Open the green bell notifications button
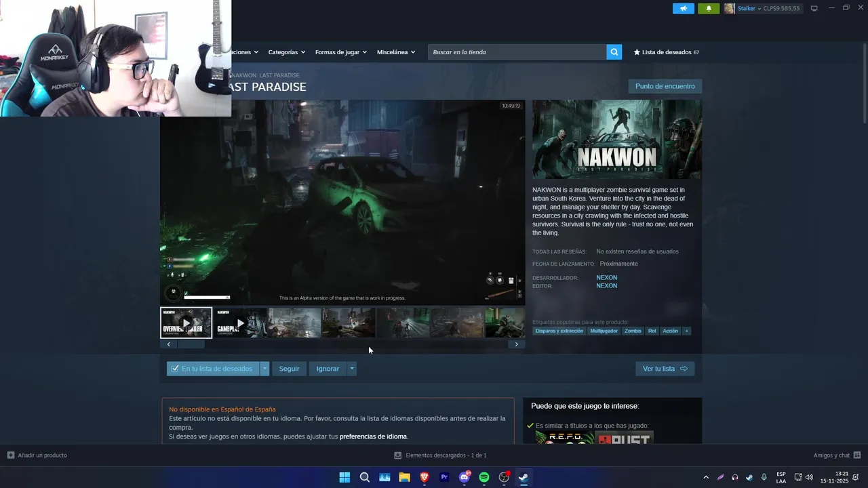868x488 pixels. tap(709, 8)
